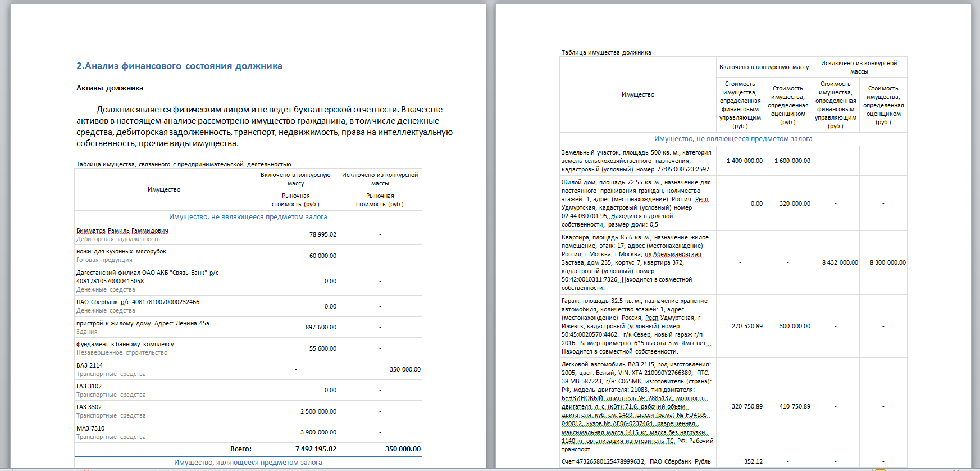980x471 pixels.
Task: Click the 410 750.89 value for ВАЗ 2115
Action: (794, 406)
